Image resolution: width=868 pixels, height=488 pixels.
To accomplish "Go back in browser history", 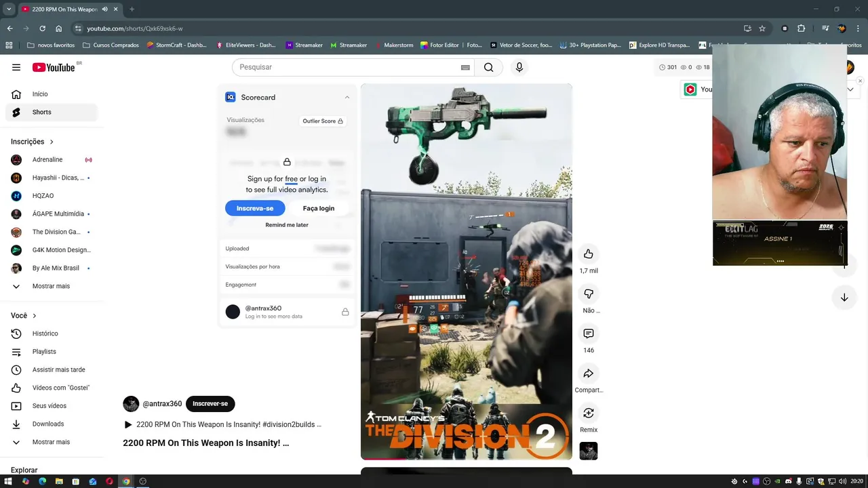I will pyautogui.click(x=9, y=28).
